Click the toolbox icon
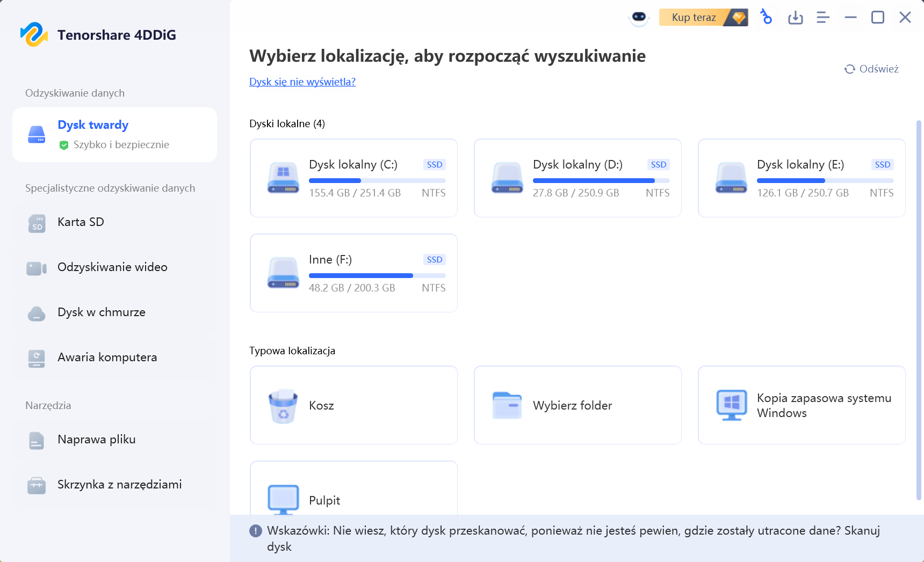Screen dimensions: 924x562 tap(37, 485)
